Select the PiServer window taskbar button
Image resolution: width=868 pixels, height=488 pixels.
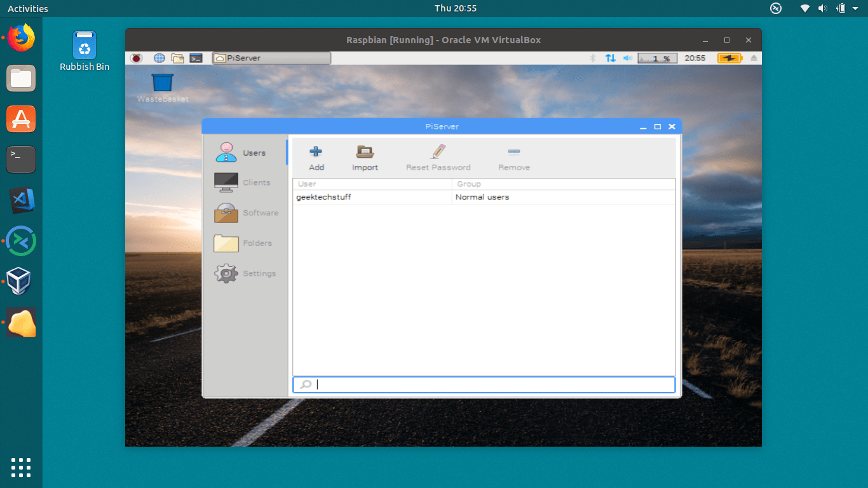(x=271, y=57)
